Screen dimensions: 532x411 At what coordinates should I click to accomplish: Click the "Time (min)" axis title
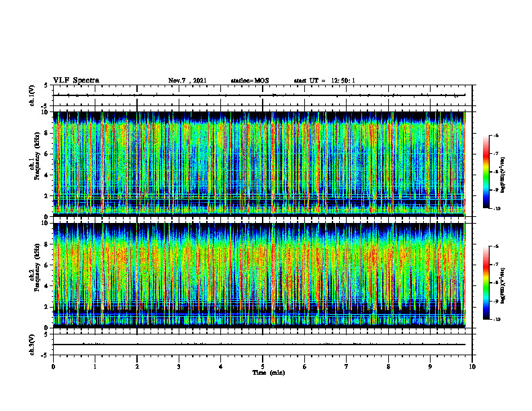point(269,373)
